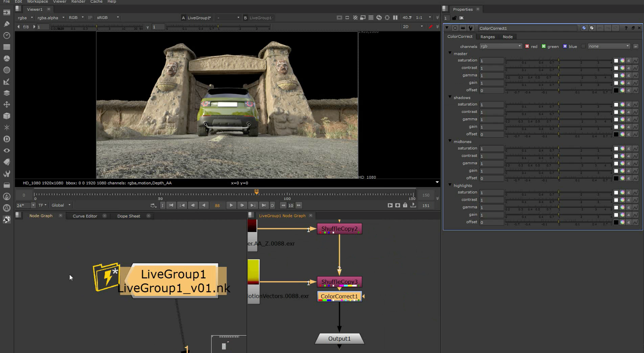Uncheck the green channel checkbox
Viewport: 644px width, 353px height.
point(543,46)
